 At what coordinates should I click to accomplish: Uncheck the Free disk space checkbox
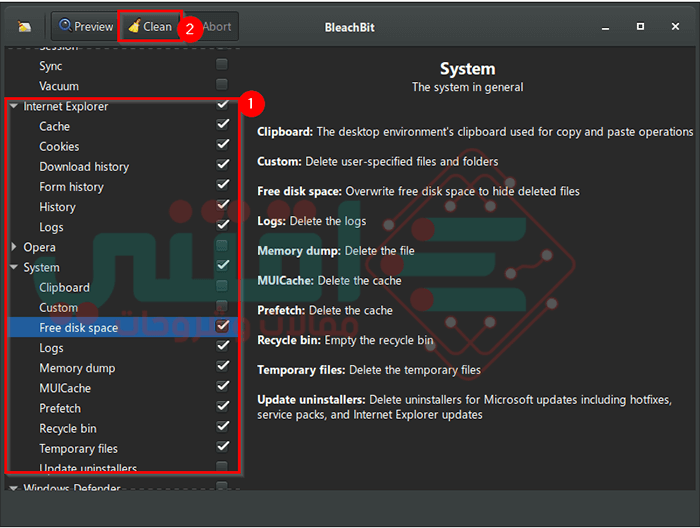[222, 326]
